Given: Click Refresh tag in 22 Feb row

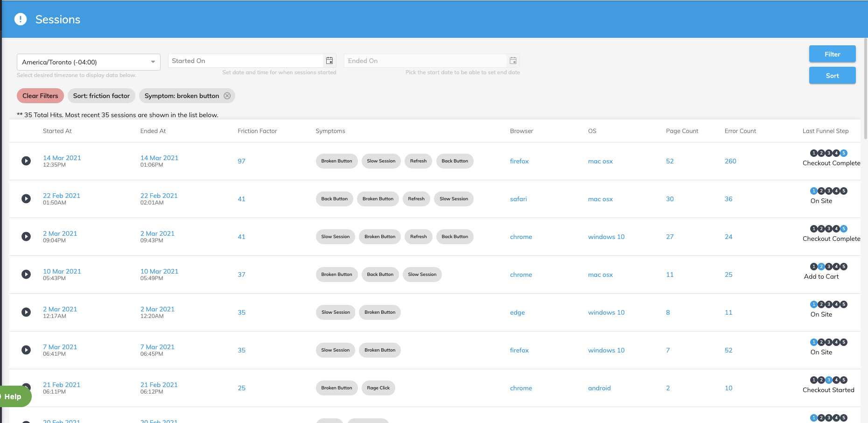Looking at the screenshot, I should [416, 199].
